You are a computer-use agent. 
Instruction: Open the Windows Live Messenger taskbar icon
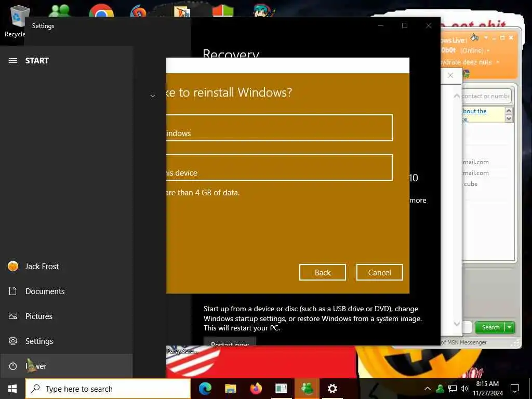(307, 389)
